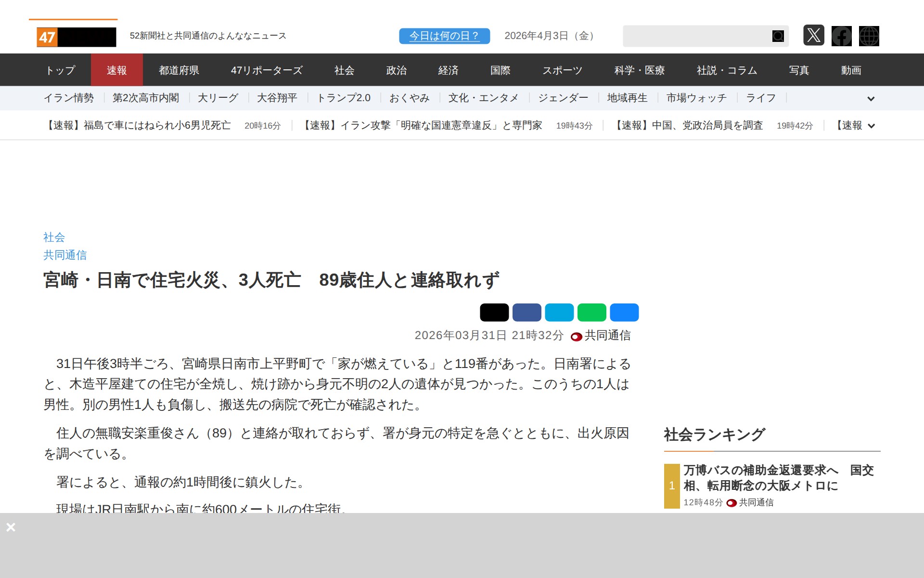Share article with dark blue Facebook button
This screenshot has height=578, width=924.
pos(526,313)
